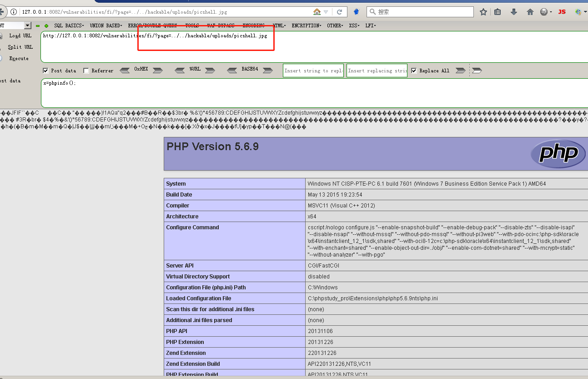Screen dimensions: 588x379
Task: Open the bookmarks list icon
Action: tap(498, 12)
